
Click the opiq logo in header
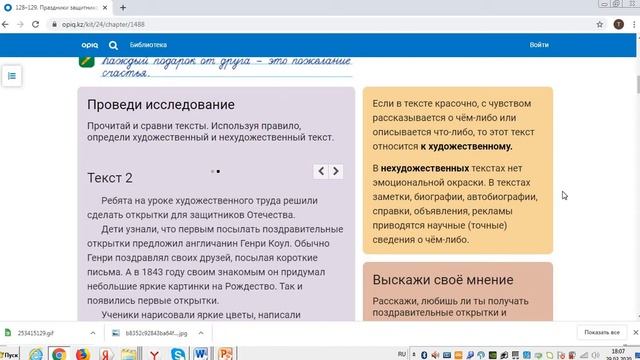(90, 45)
